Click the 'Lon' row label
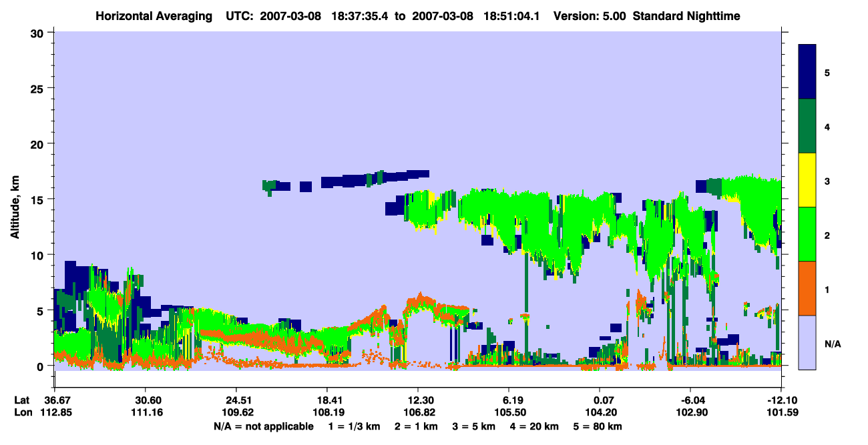This screenshot has height=445, width=868. click(22, 412)
